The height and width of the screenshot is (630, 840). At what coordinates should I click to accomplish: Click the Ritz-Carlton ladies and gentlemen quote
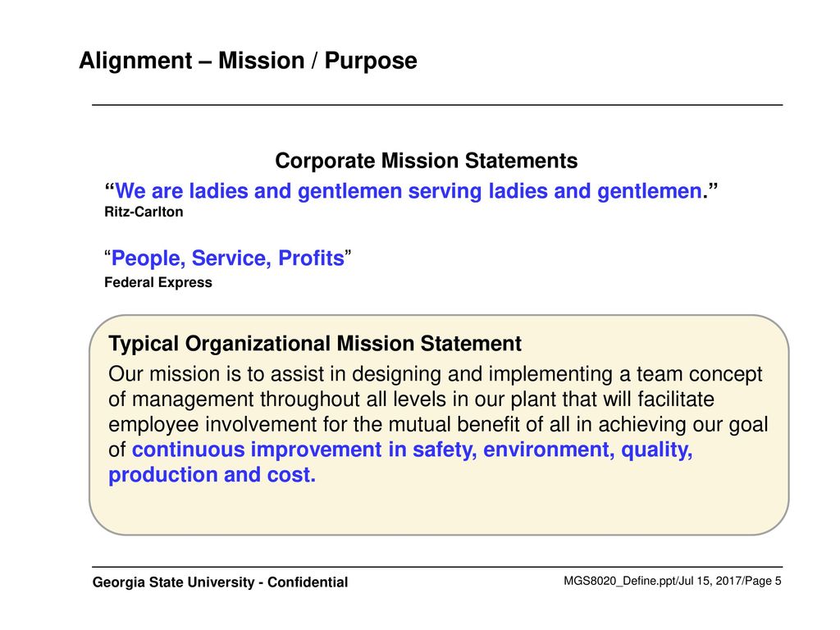411,191
